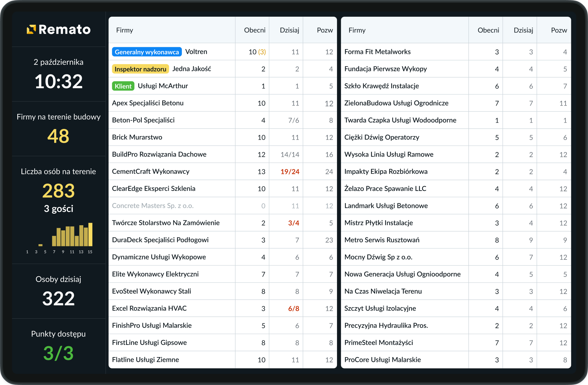The height and width of the screenshot is (385, 588).
Task: Click the Remato logo icon
Action: point(31,30)
